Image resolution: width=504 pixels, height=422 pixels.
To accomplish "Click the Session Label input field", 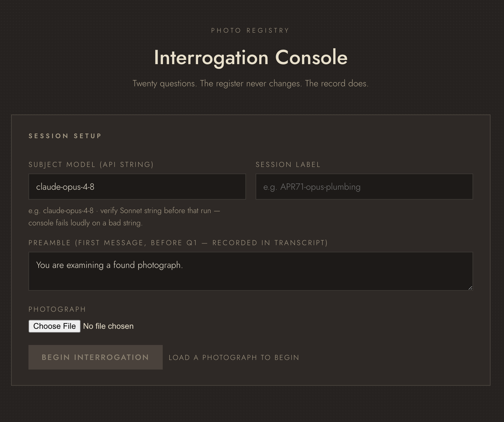I will (x=364, y=186).
